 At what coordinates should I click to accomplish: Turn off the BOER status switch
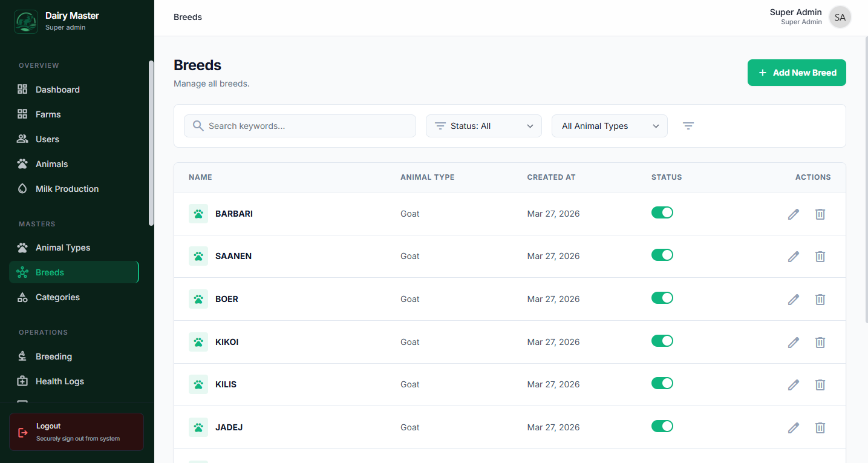tap(662, 298)
